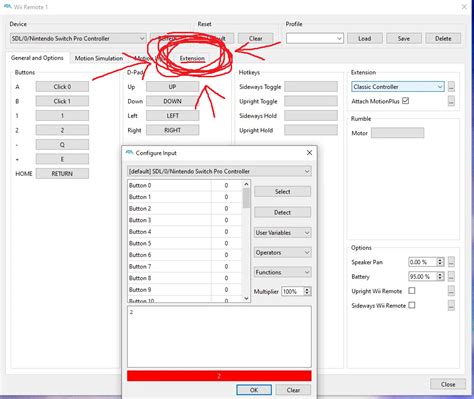This screenshot has width=474, height=399.
Task: Click the Sideways Toggle hotkey field
Action: pyautogui.click(x=311, y=87)
